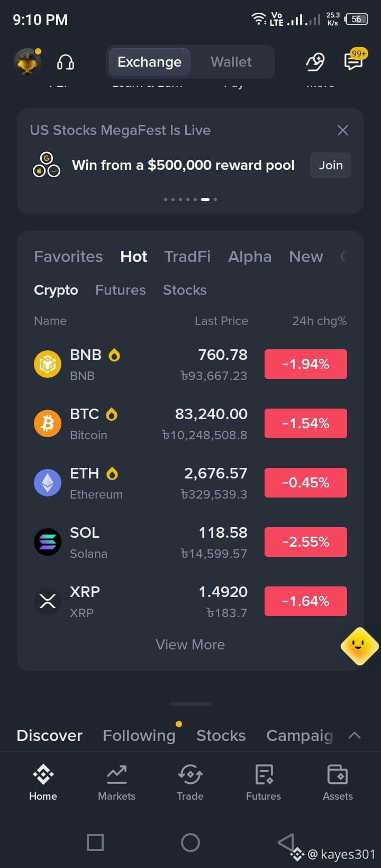Tap the headset customer support icon
Image resolution: width=381 pixels, height=868 pixels.
[x=65, y=62]
